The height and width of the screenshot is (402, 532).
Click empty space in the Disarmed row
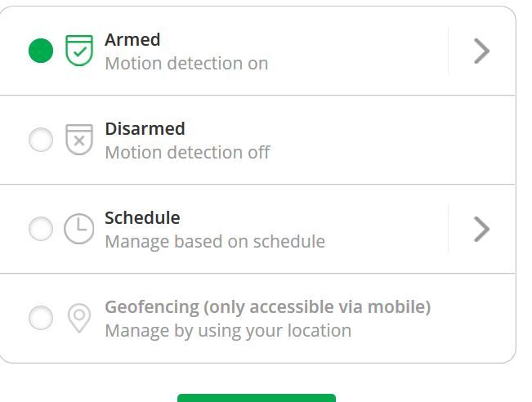(390, 140)
